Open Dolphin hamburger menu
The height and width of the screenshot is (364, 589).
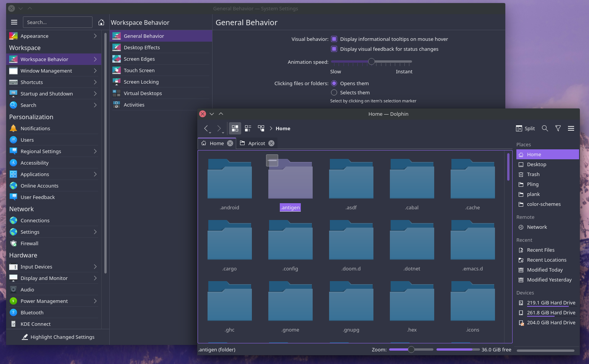[571, 128]
